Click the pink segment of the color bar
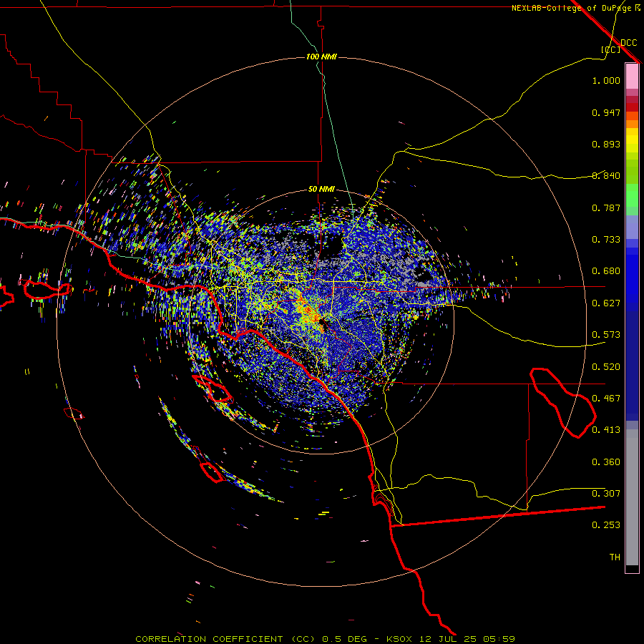644x644 pixels. tap(632, 77)
